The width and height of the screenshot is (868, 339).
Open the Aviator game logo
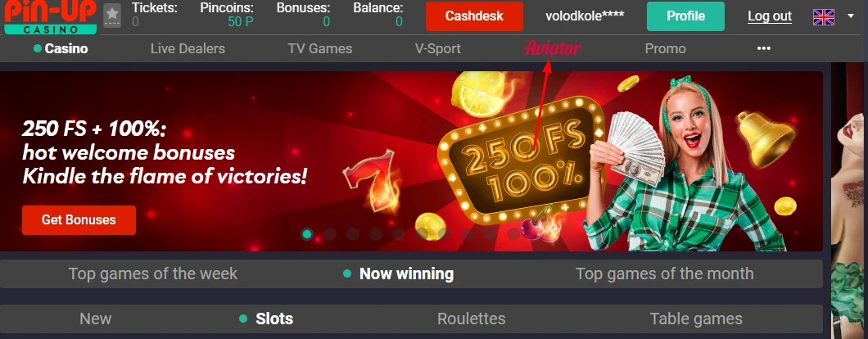553,48
